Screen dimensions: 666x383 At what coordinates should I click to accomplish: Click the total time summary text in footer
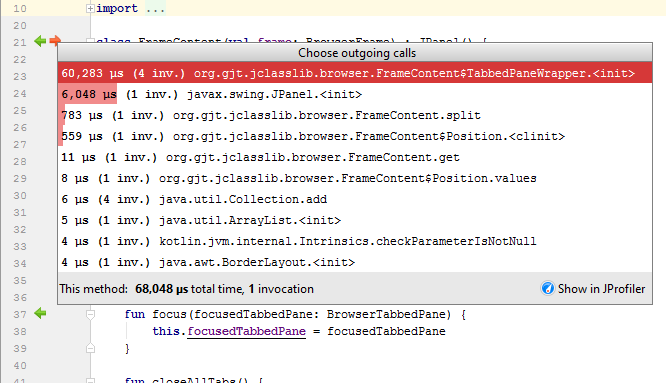coord(186,289)
